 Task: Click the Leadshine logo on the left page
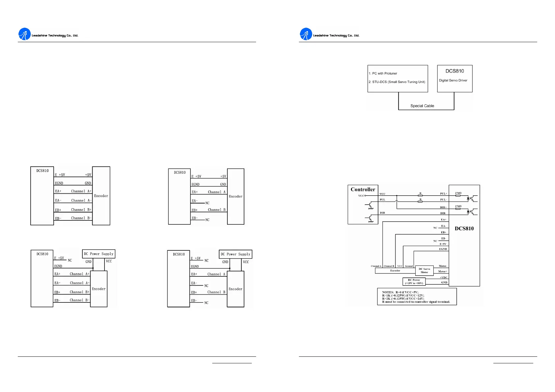tap(24, 34)
